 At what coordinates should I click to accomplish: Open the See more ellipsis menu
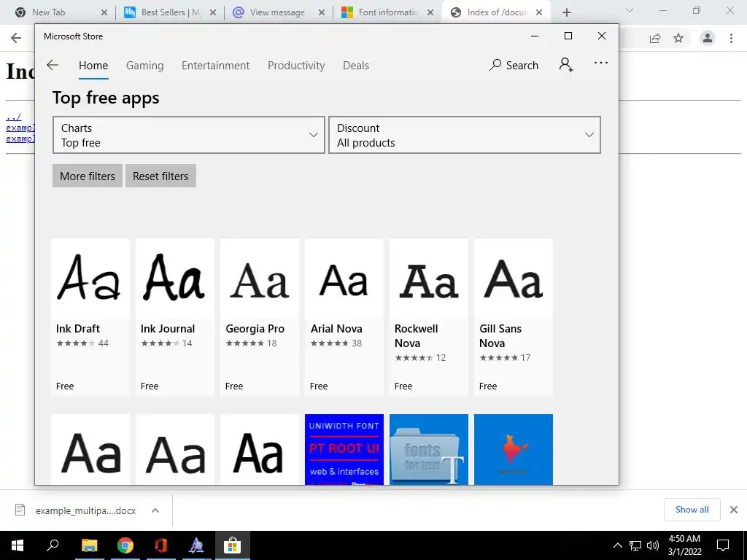pos(601,63)
